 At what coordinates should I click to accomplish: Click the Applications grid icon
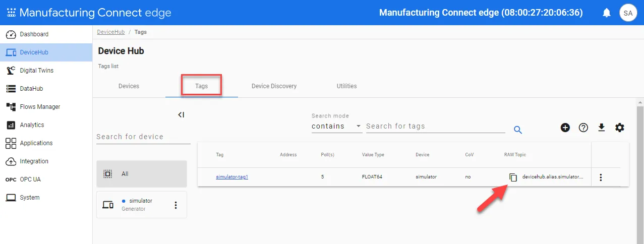[11, 143]
